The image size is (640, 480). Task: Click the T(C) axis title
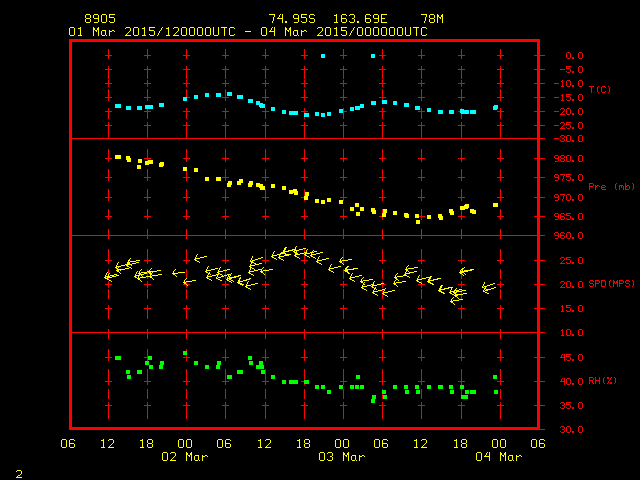(600, 89)
